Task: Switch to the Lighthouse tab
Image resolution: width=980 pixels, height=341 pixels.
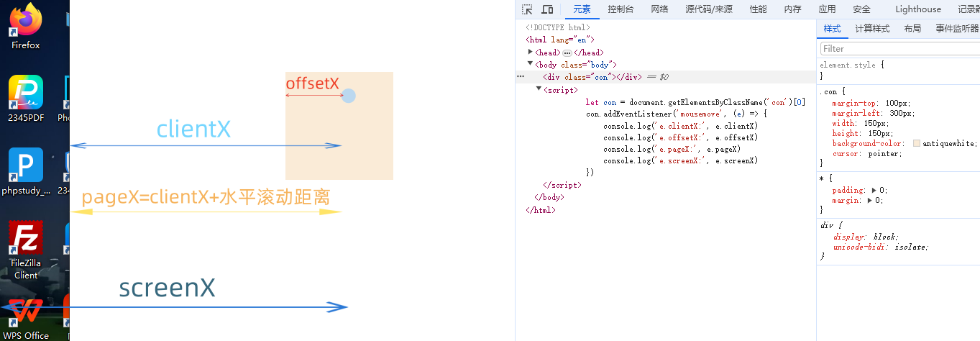Action: click(x=918, y=9)
